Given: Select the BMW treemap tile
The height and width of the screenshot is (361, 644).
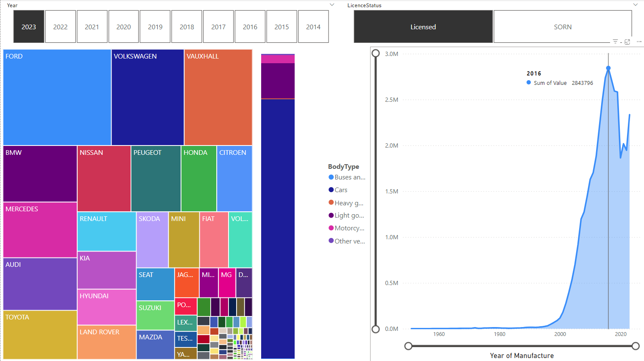Looking at the screenshot, I should [x=40, y=174].
